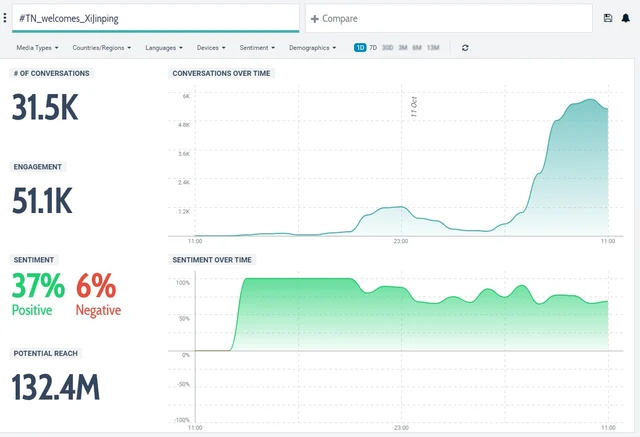
Task: Open the Languages dropdown
Action: (164, 48)
